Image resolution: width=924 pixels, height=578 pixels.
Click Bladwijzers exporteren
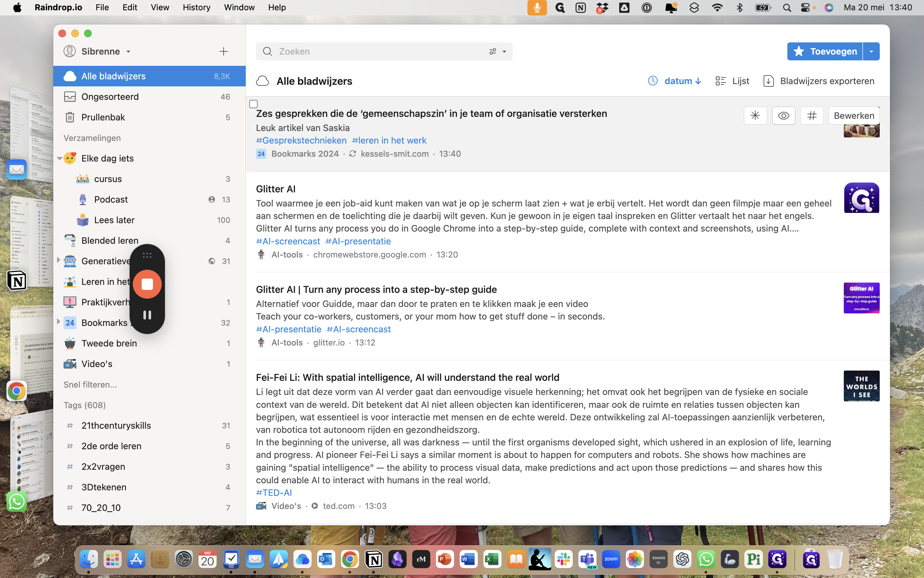pyautogui.click(x=819, y=81)
